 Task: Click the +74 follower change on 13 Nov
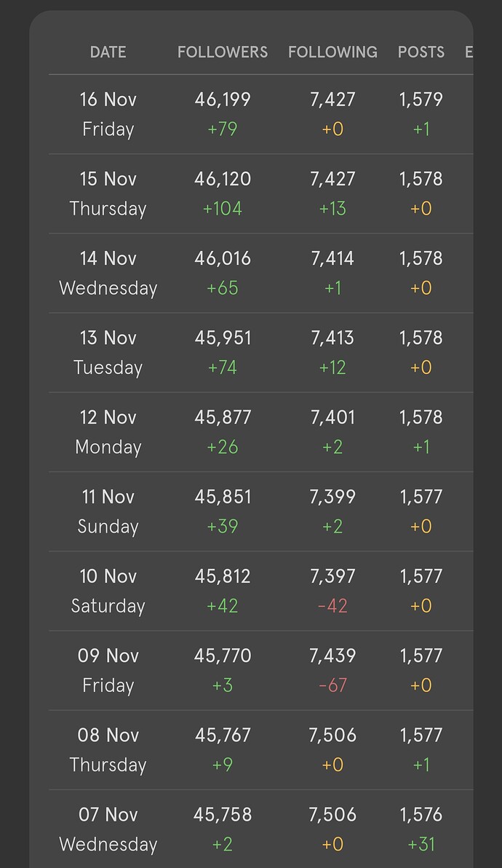(x=223, y=367)
